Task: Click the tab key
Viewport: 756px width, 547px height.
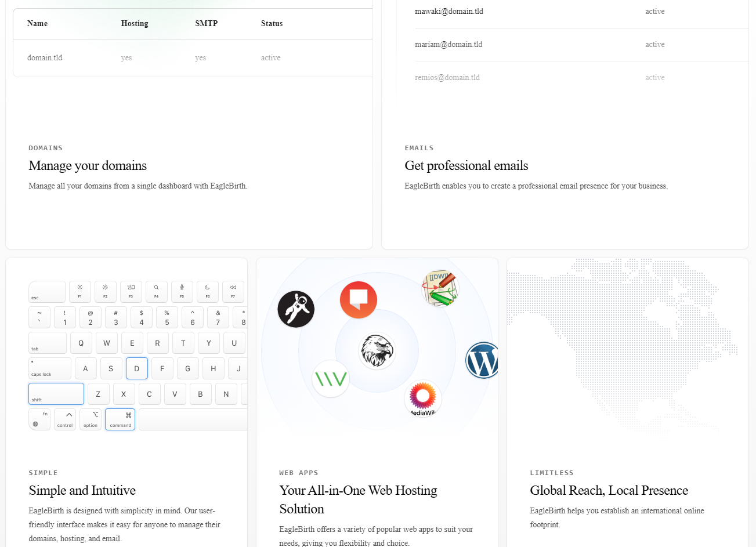Action: pos(48,343)
